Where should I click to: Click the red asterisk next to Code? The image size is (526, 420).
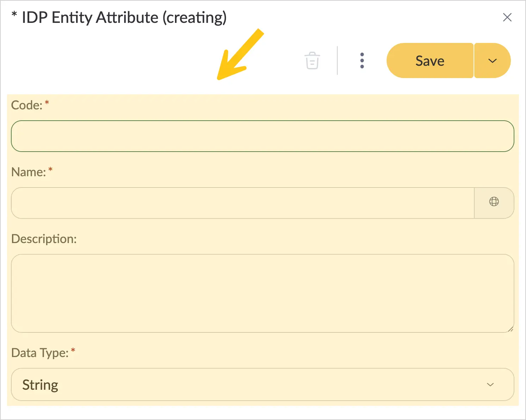47,103
